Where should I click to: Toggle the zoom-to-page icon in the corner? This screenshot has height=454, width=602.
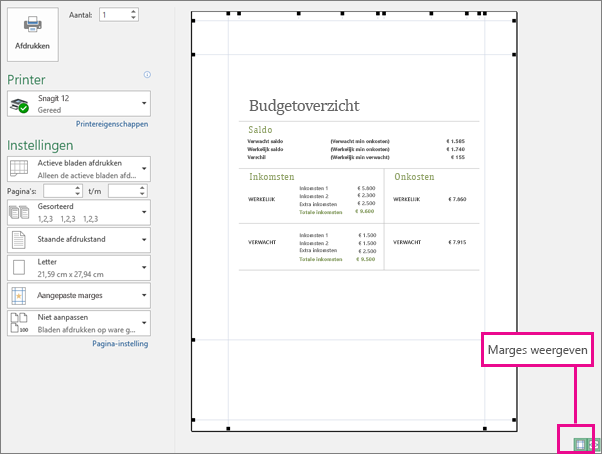click(594, 444)
